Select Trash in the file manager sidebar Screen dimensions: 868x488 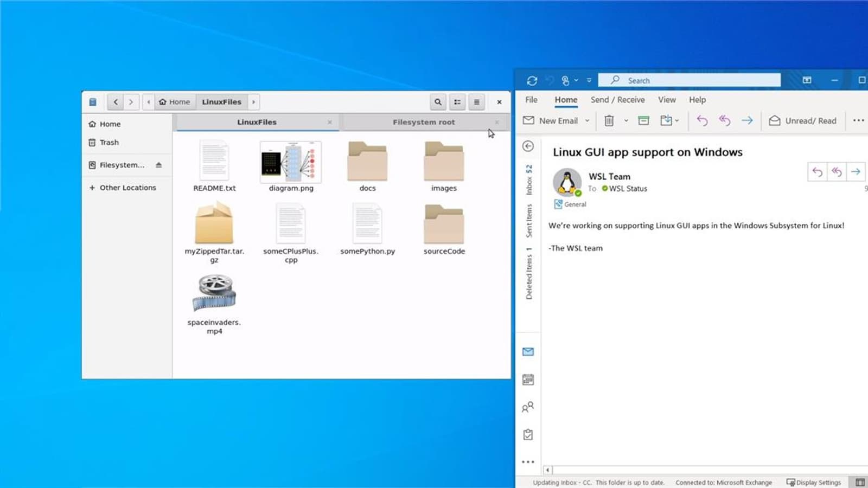pyautogui.click(x=127, y=143)
